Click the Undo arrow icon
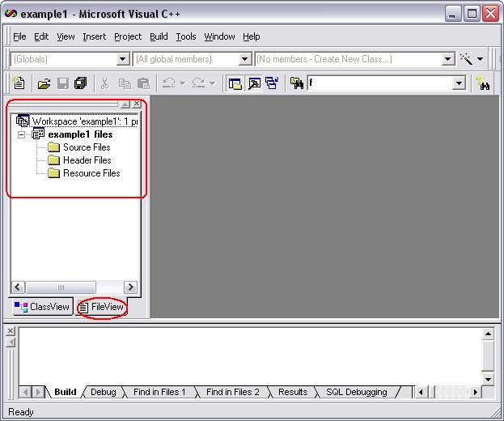This screenshot has width=504, height=421. click(168, 83)
